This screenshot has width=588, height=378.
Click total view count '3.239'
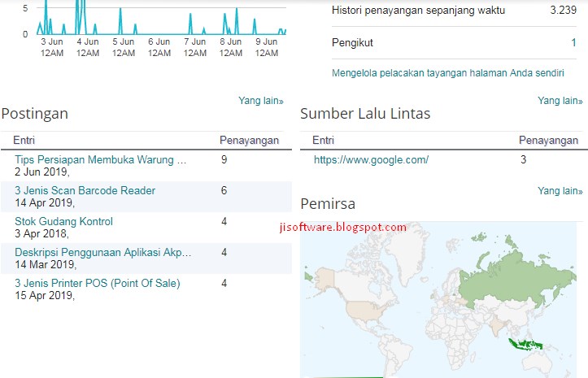(x=564, y=10)
